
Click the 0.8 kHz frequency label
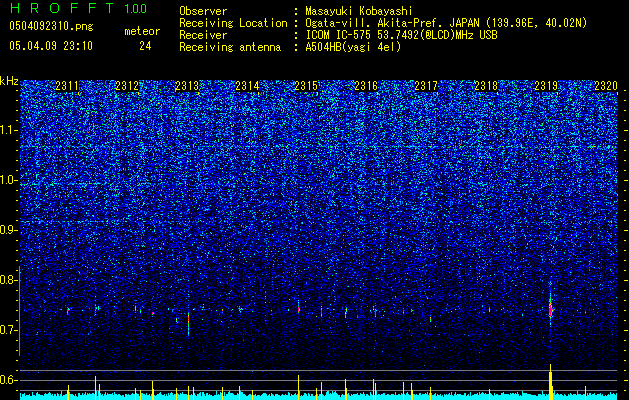tap(9, 280)
